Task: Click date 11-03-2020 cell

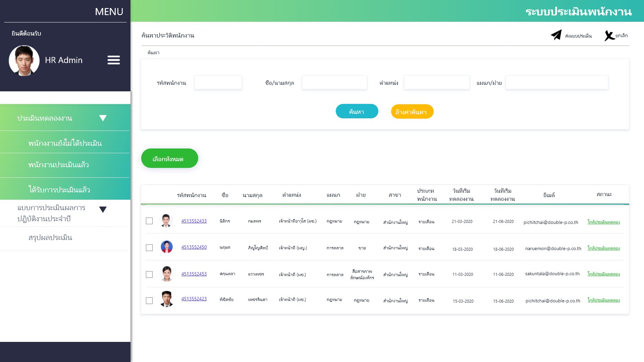Action: [x=463, y=274]
